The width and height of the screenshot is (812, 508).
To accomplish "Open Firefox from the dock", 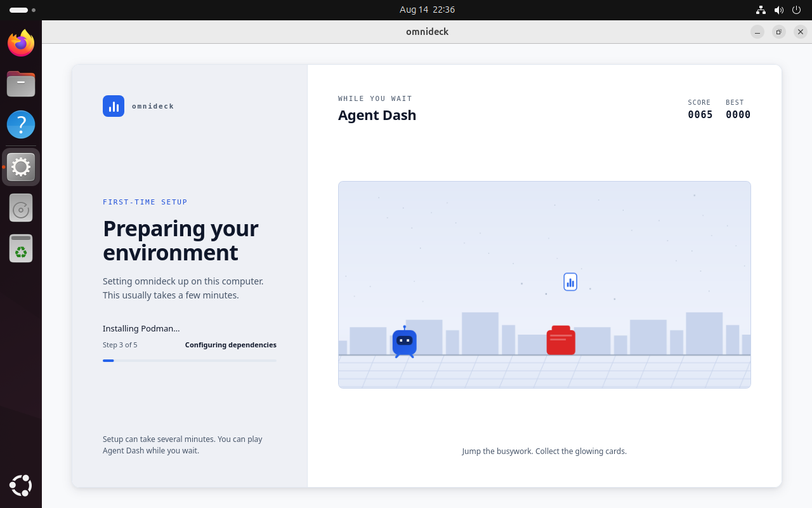I will pyautogui.click(x=21, y=43).
